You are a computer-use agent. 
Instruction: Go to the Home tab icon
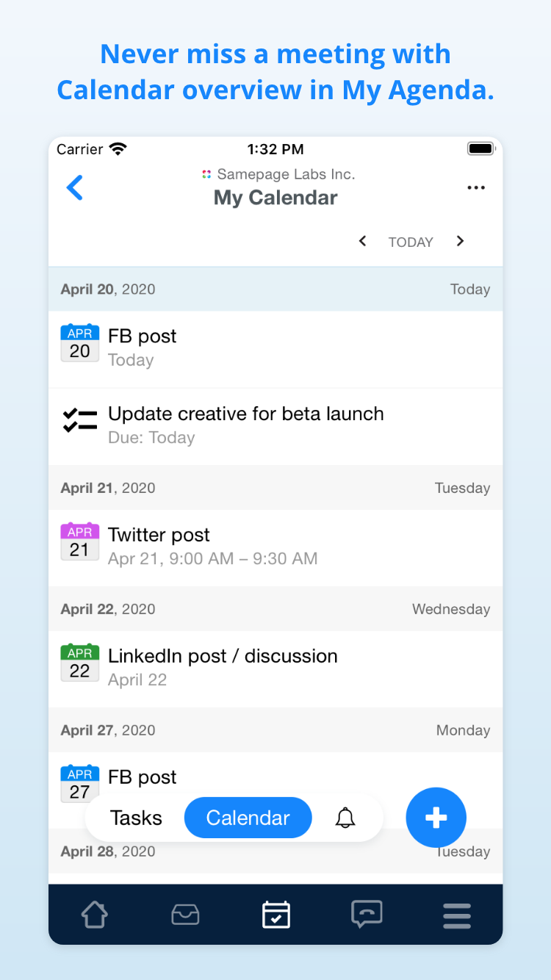pyautogui.click(x=95, y=915)
